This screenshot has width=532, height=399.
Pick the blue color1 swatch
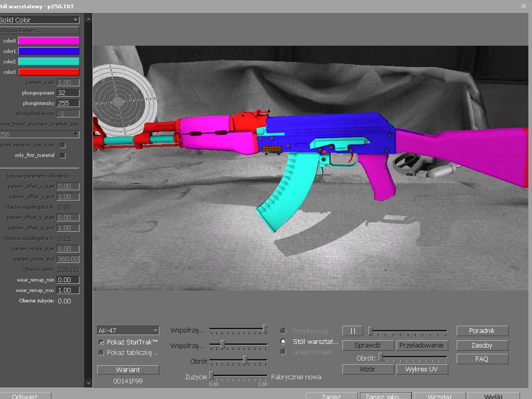click(x=48, y=51)
